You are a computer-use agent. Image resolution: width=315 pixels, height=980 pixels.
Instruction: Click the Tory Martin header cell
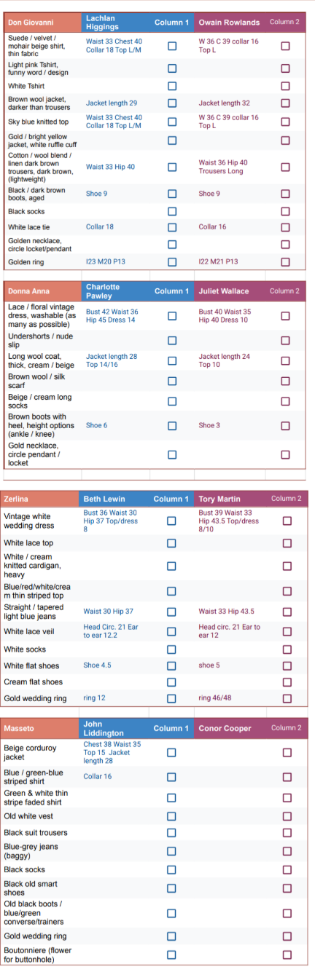pyautogui.click(x=230, y=499)
